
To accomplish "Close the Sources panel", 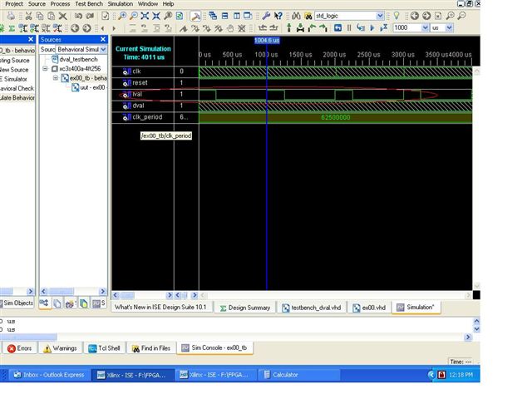I will [104, 39].
